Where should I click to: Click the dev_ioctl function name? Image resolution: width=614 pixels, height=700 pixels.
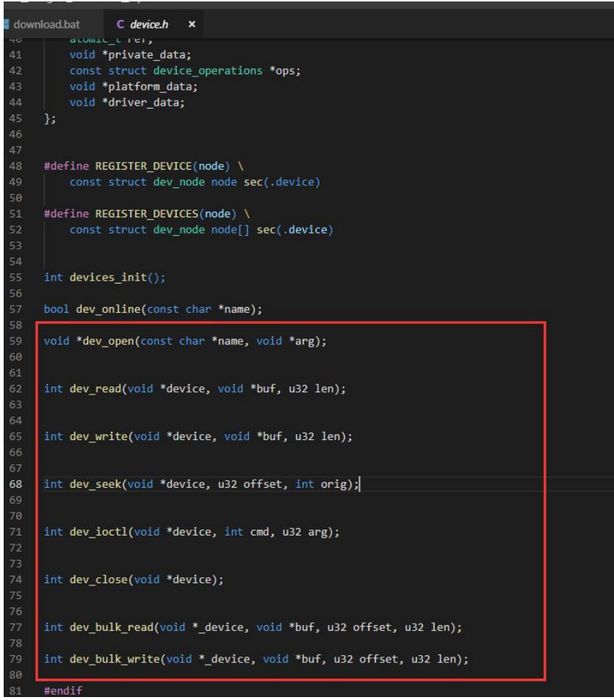tap(98, 532)
